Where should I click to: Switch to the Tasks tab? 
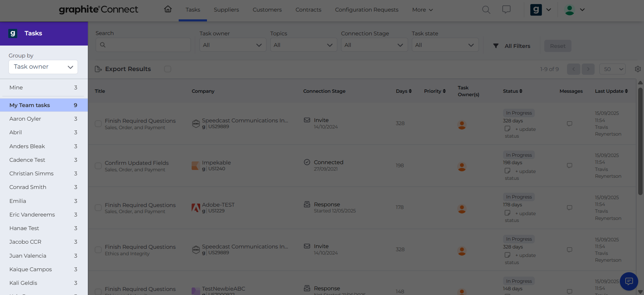pos(193,10)
